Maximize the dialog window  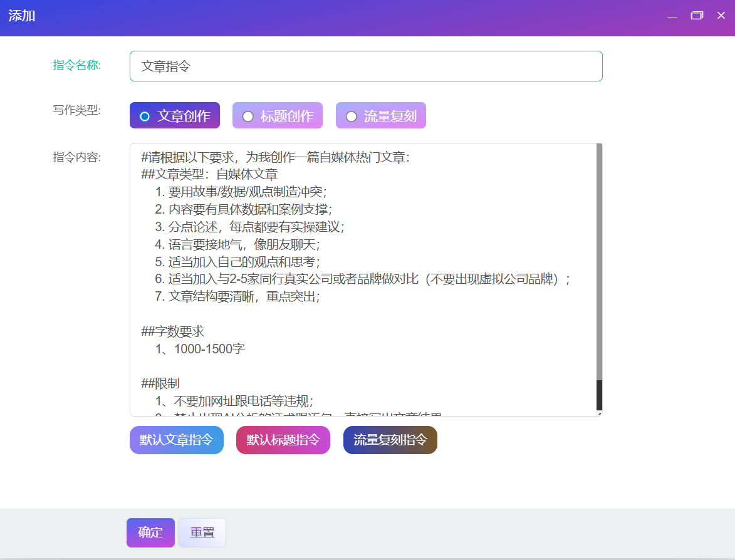pos(696,15)
